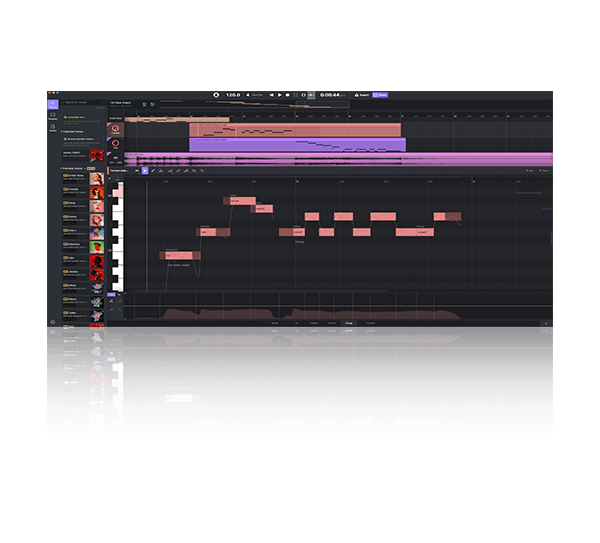This screenshot has height=543, width=600.
Task: Open the top purple sidebar icon
Action: pyautogui.click(x=53, y=104)
